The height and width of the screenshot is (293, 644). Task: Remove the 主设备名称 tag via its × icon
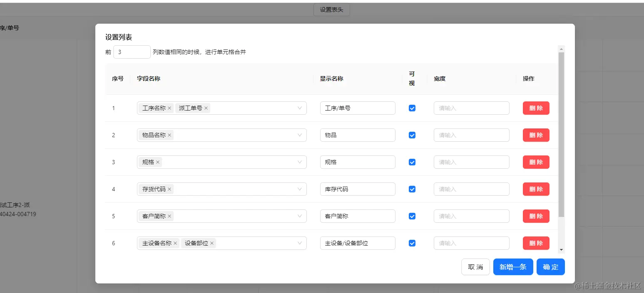tap(175, 243)
